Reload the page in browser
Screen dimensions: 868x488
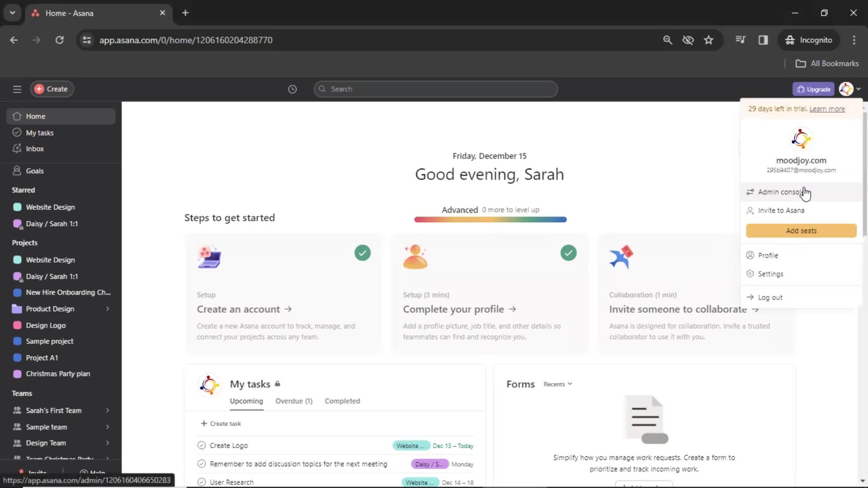coord(59,40)
